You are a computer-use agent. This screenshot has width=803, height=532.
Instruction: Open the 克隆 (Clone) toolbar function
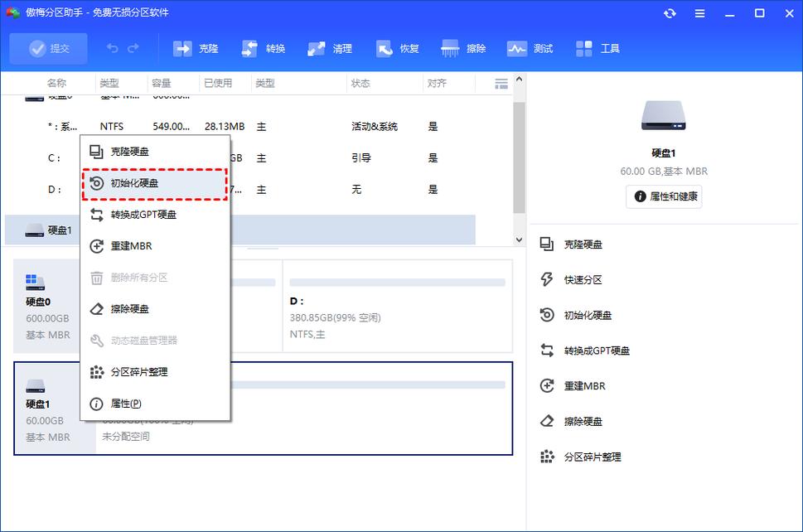coord(196,48)
